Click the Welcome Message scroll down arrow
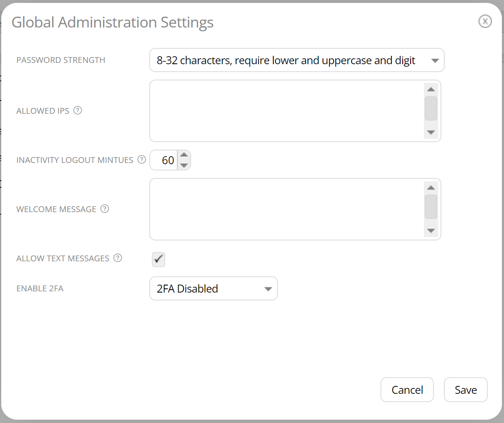504x423 pixels. pyautogui.click(x=431, y=231)
